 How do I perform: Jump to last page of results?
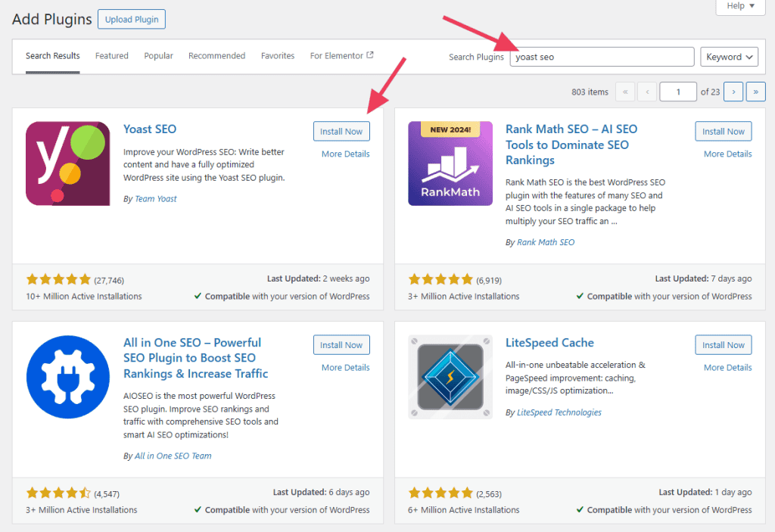[756, 92]
